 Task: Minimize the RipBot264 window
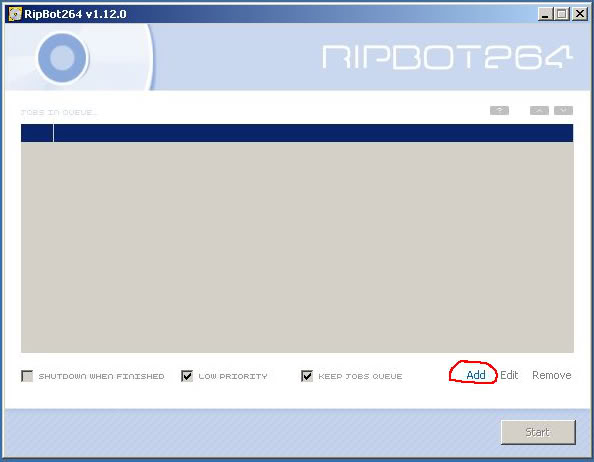coord(545,14)
